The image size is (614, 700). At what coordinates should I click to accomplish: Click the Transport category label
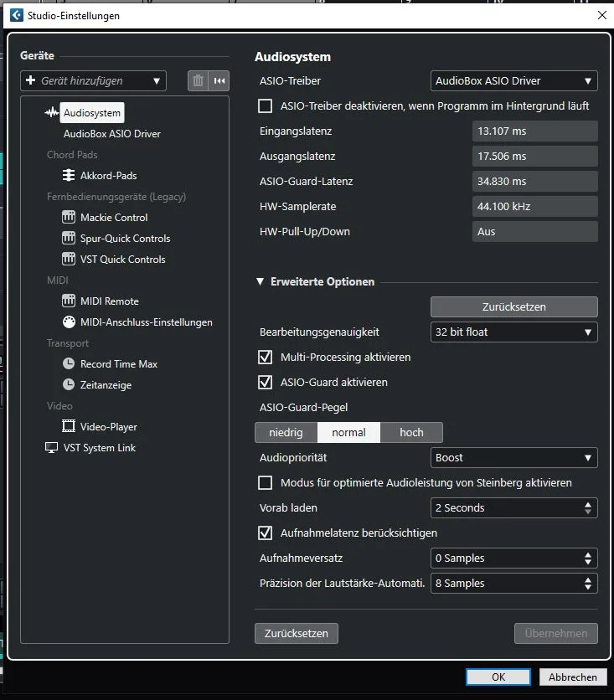[x=67, y=342]
